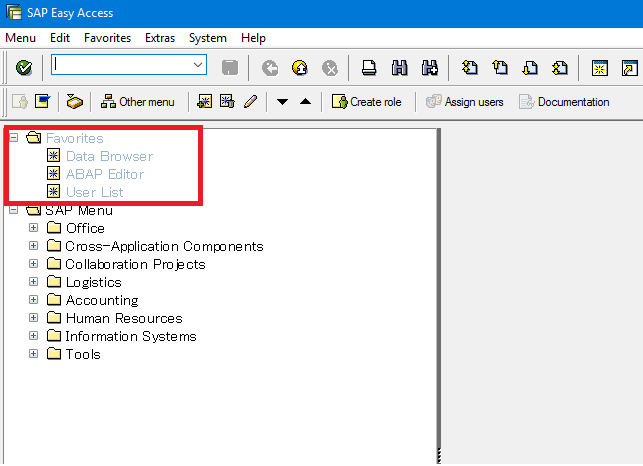Expand the Accounting folder
This screenshot has height=466, width=643.
pos(34,300)
